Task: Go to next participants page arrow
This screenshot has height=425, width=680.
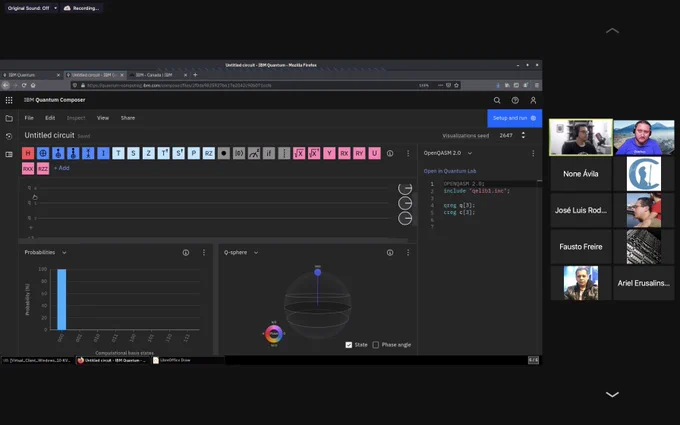Action: (x=612, y=394)
